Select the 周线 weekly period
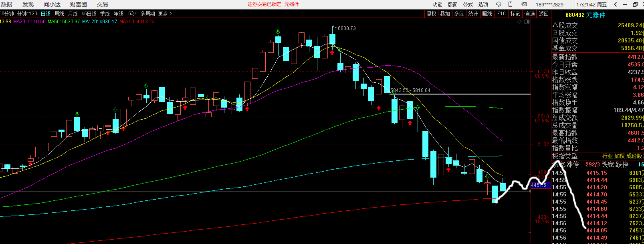The height and width of the screenshot is (244, 644). 59,14
